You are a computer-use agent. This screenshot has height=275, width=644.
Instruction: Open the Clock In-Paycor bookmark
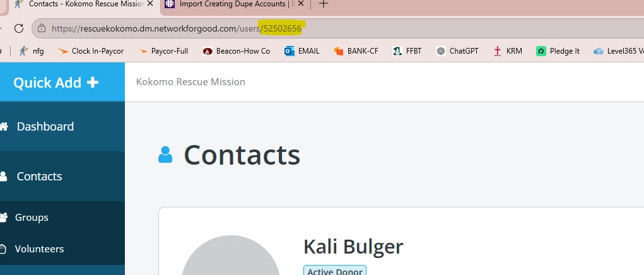91,51
